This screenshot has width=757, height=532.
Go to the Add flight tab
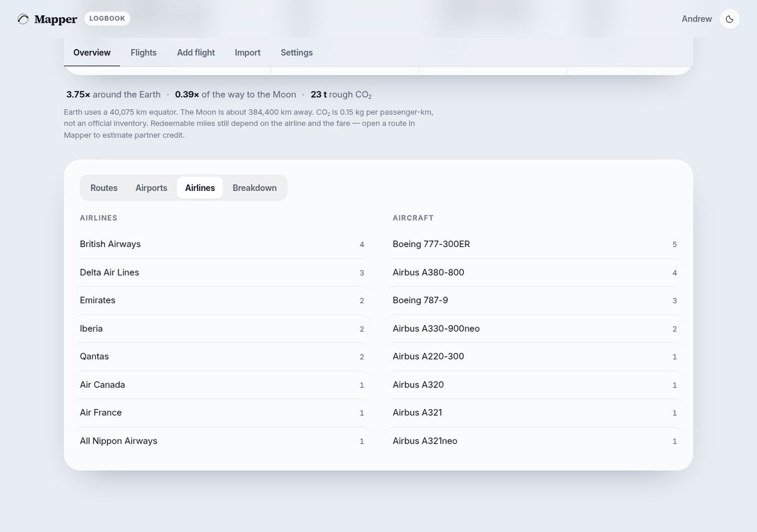(196, 52)
